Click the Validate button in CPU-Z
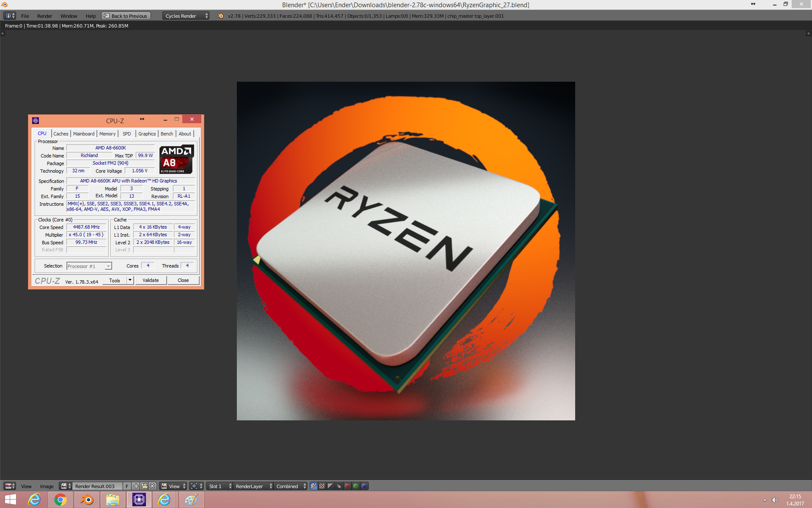This screenshot has width=812, height=508. tap(151, 280)
